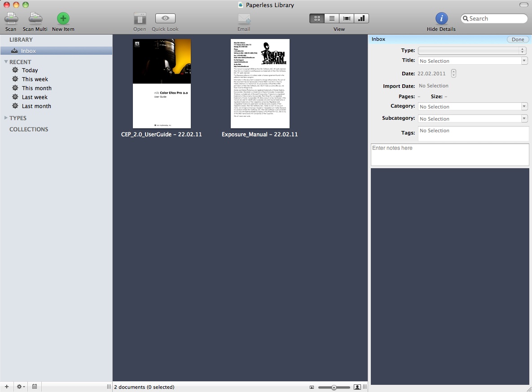Screen dimensions: 532x392
Task: Click the COLLECTIONS header
Action: click(x=29, y=129)
